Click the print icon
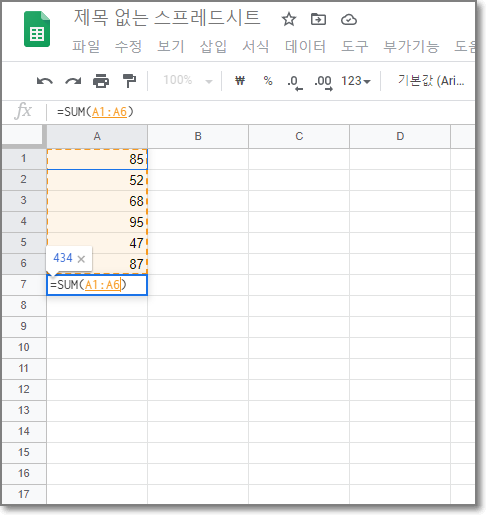Image resolution: width=486 pixels, height=515 pixels. pos(101,81)
